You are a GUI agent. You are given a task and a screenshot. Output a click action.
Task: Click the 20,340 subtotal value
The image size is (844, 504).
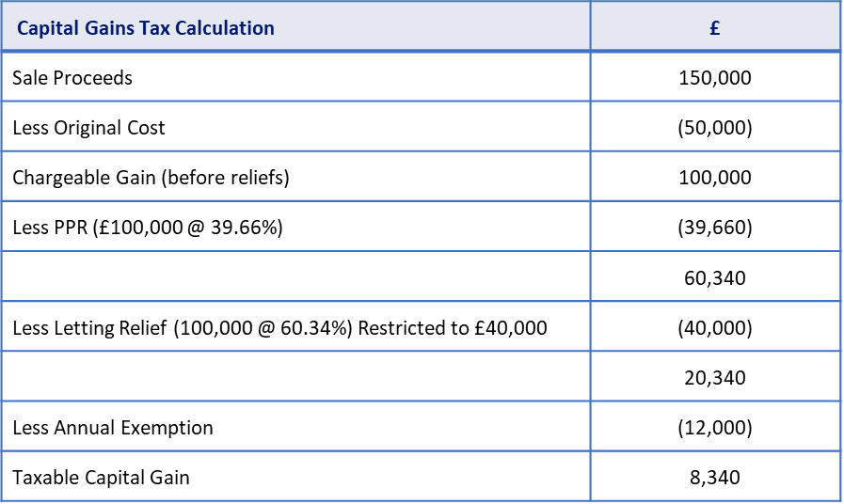tap(715, 378)
